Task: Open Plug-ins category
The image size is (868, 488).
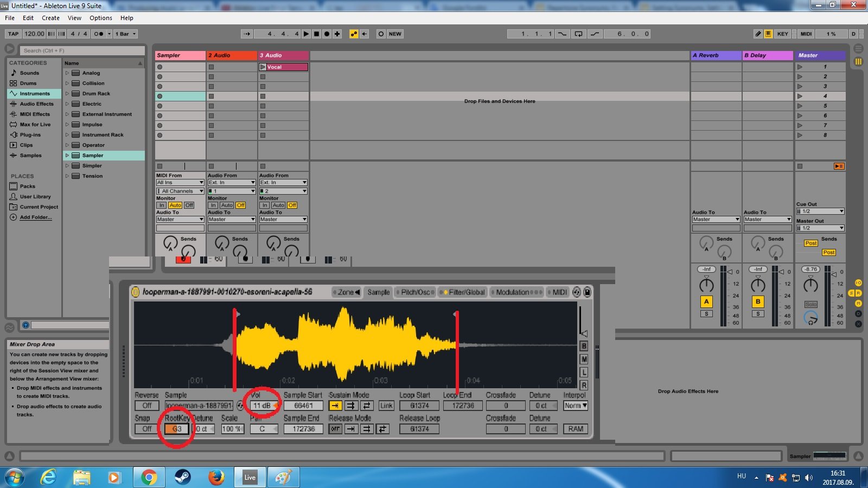Action: 30,134
